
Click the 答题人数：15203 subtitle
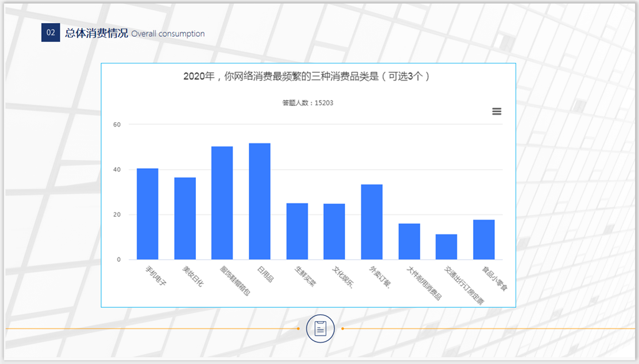308,103
